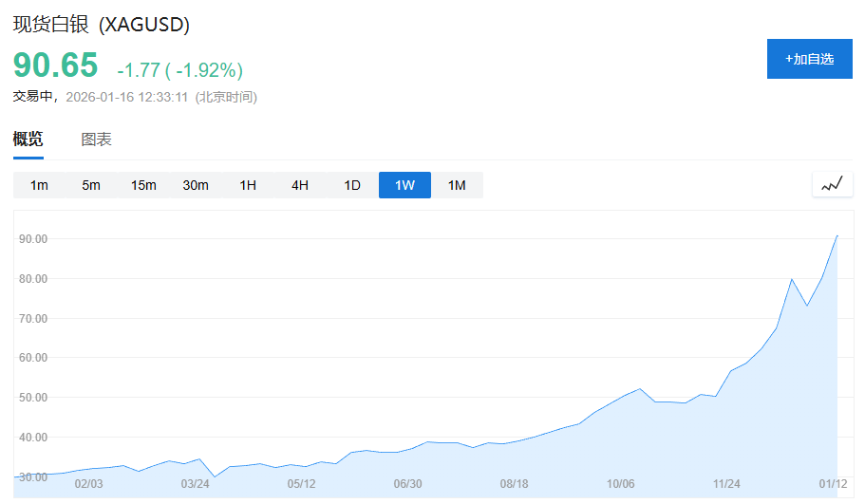Screen dimensions: 865x504
Task: Set chart to 1H timeframe
Action: pyautogui.click(x=248, y=185)
